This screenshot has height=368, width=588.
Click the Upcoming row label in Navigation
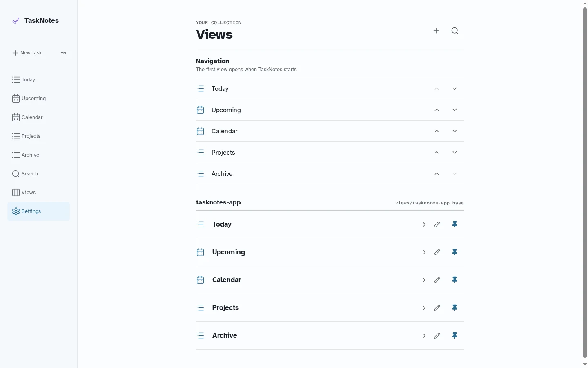click(226, 110)
